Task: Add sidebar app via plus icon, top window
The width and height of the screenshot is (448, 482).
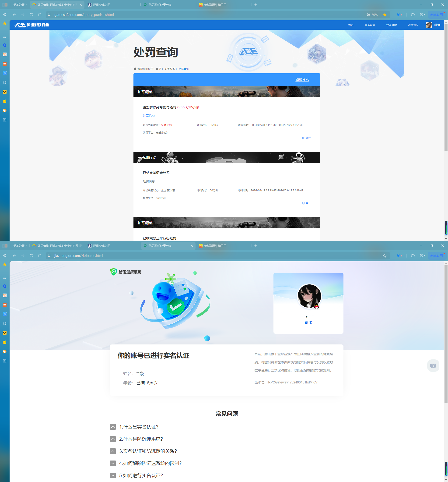Action: 5,120
